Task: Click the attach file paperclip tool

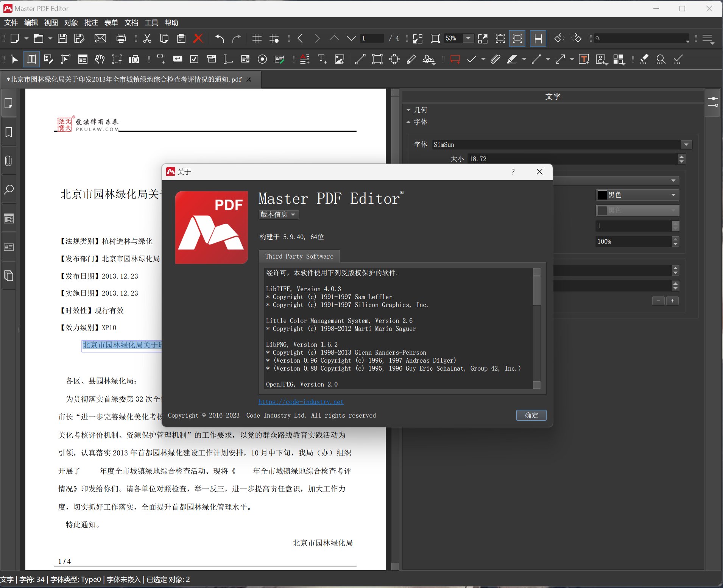Action: [x=496, y=59]
